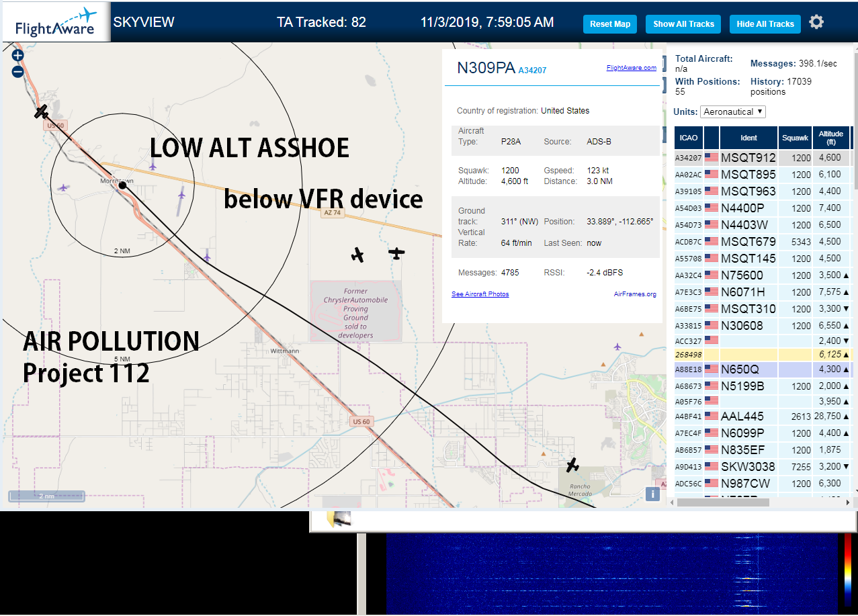Image resolution: width=858 pixels, height=616 pixels.
Task: Click the US flag in ACC327 row
Action: pos(712,341)
